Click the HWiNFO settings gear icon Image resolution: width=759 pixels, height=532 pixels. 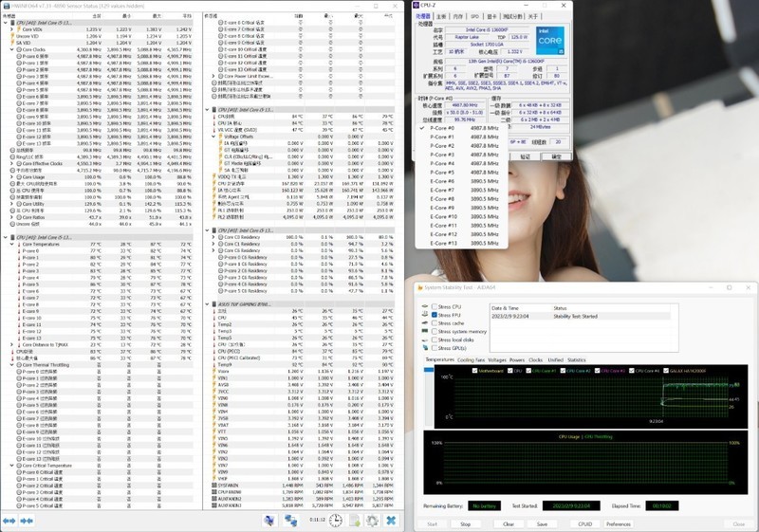(371, 520)
